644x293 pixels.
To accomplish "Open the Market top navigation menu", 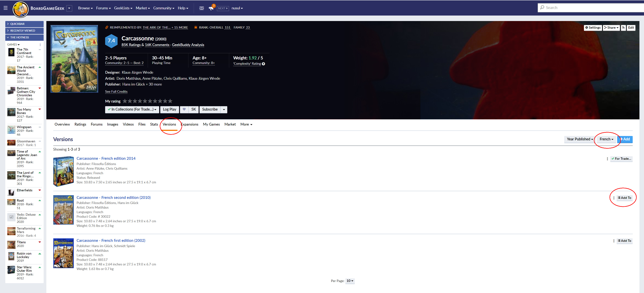I will pyautogui.click(x=143, y=8).
